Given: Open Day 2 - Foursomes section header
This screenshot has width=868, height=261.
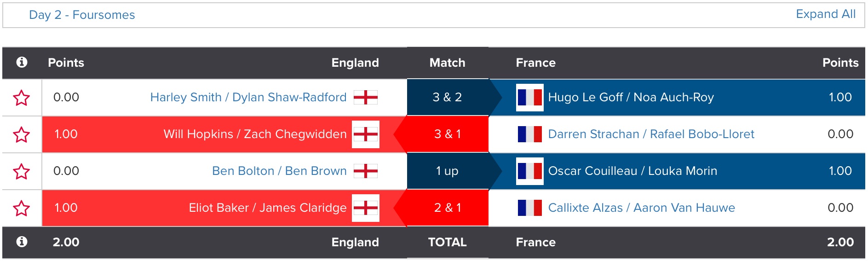Looking at the screenshot, I should (82, 15).
